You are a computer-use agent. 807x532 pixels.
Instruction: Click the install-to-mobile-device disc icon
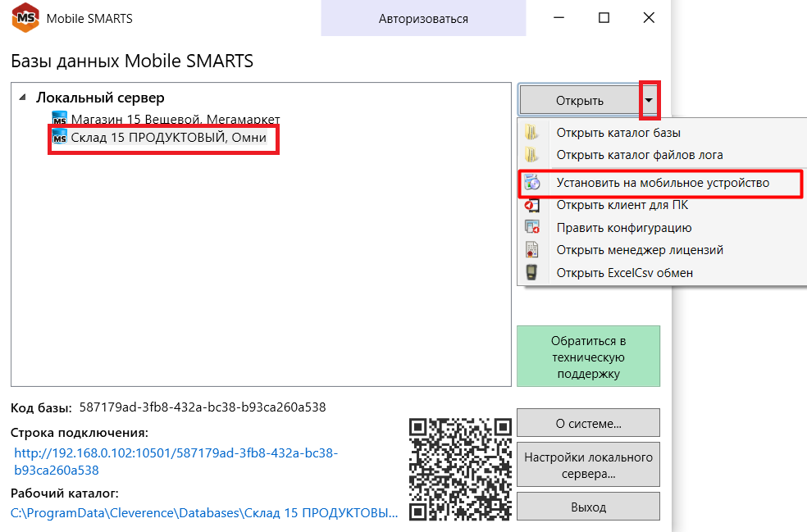[x=531, y=182]
